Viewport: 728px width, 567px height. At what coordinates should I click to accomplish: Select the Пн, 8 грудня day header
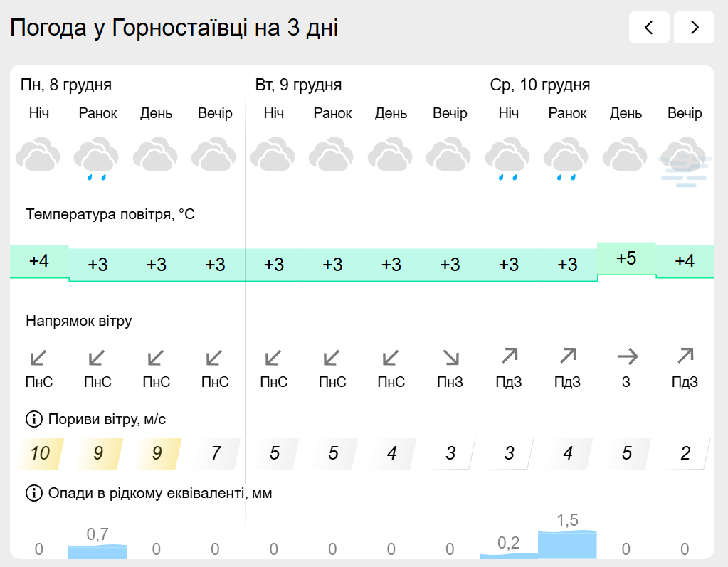66,85
